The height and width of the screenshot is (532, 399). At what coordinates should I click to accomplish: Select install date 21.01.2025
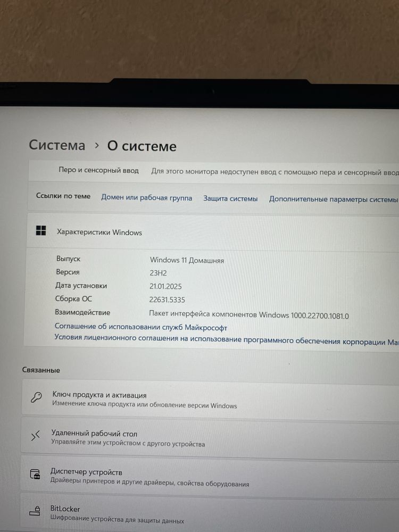pyautogui.click(x=165, y=286)
